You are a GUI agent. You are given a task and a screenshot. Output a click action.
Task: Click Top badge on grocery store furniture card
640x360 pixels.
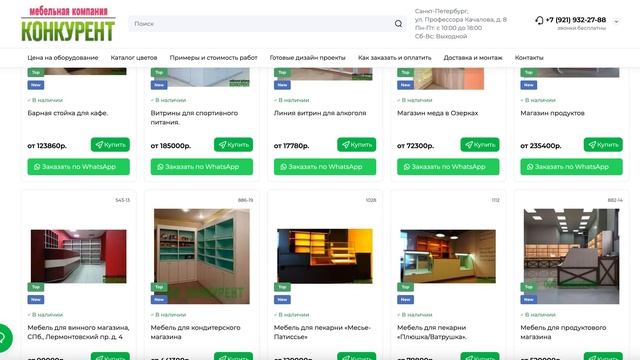529,287
